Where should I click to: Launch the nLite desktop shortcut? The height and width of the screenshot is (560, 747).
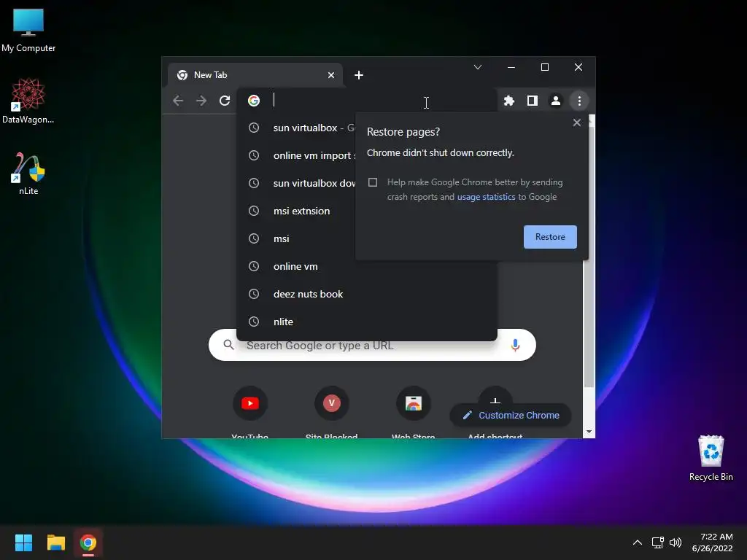pyautogui.click(x=28, y=174)
